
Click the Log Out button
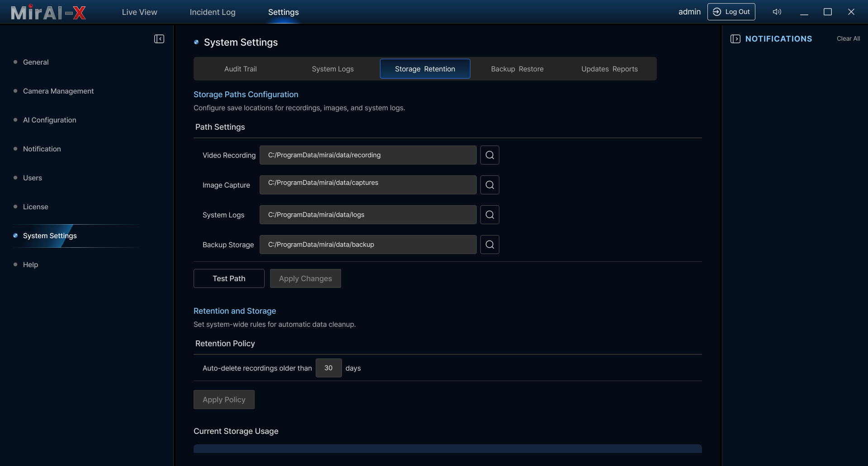coord(731,12)
